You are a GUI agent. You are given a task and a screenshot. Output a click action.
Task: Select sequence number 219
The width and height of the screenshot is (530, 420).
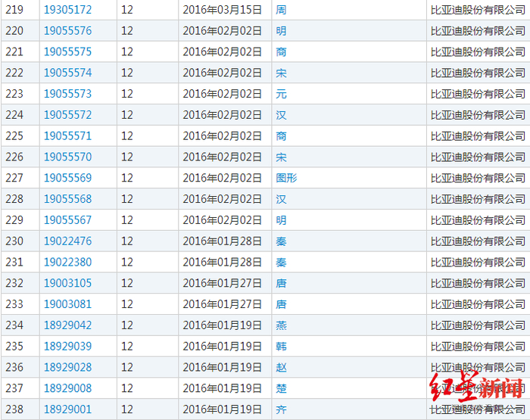click(x=14, y=10)
